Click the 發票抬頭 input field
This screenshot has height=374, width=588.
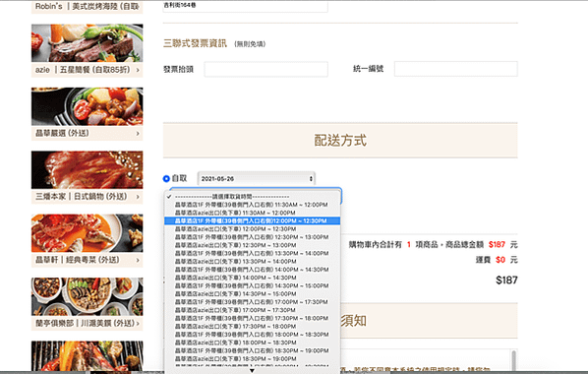click(x=266, y=69)
